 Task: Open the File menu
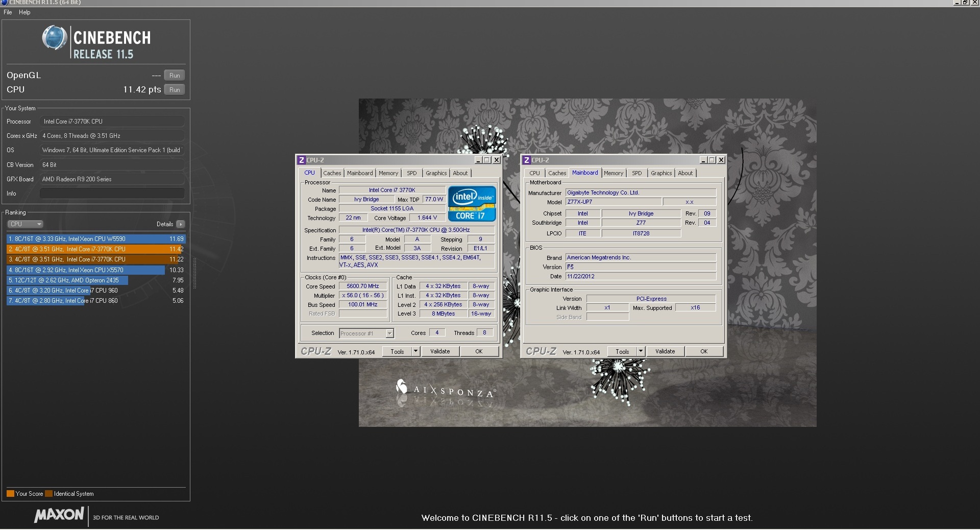pos(8,12)
